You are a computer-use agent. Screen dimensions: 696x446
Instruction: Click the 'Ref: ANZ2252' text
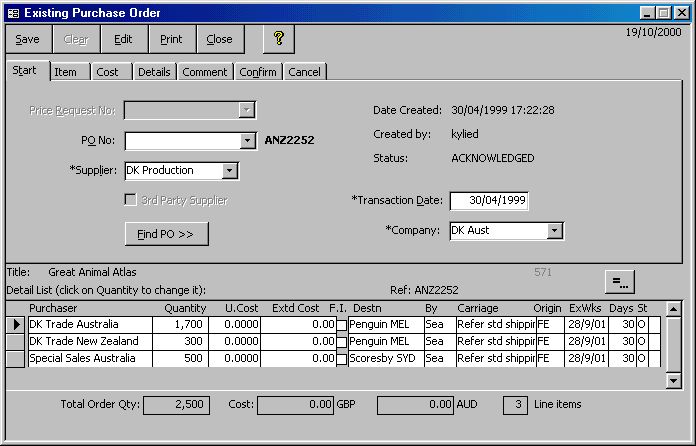click(424, 290)
